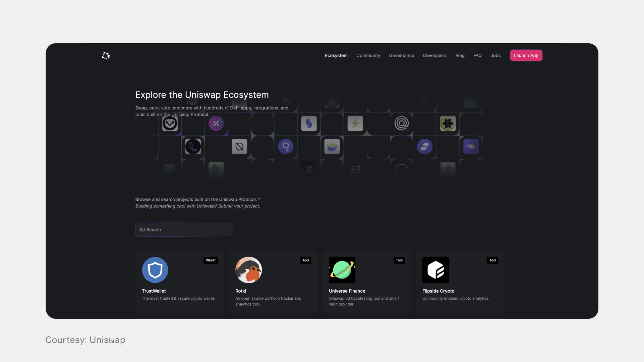Image resolution: width=644 pixels, height=362 pixels.
Task: Go to the Community page
Action: pos(368,56)
